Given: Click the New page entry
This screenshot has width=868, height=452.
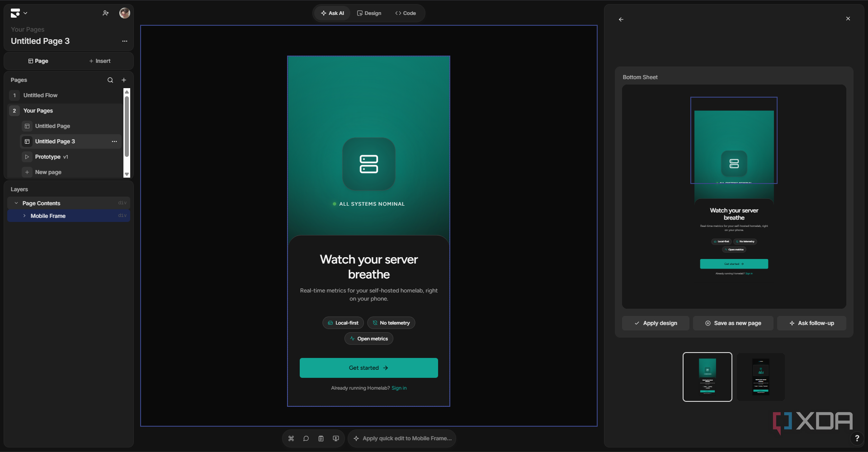Looking at the screenshot, I should pyautogui.click(x=71, y=172).
